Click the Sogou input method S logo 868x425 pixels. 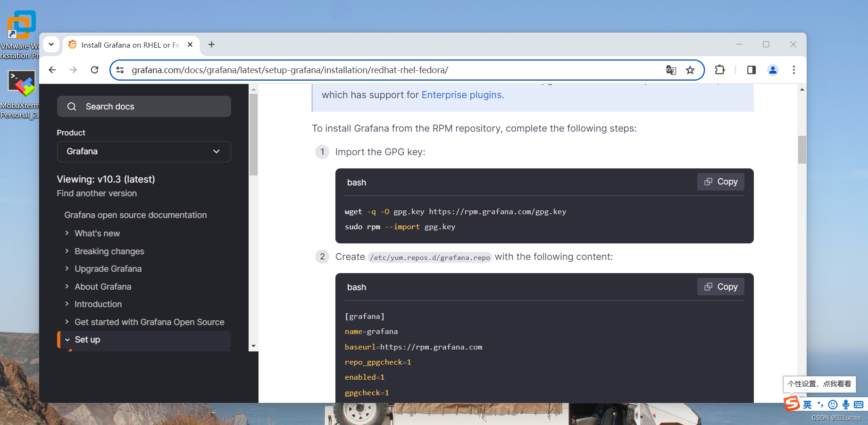792,404
